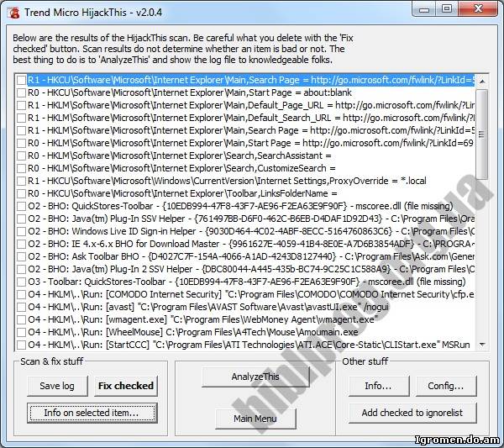Check the HKCU Start Page about:blank checkbox

click(21, 93)
